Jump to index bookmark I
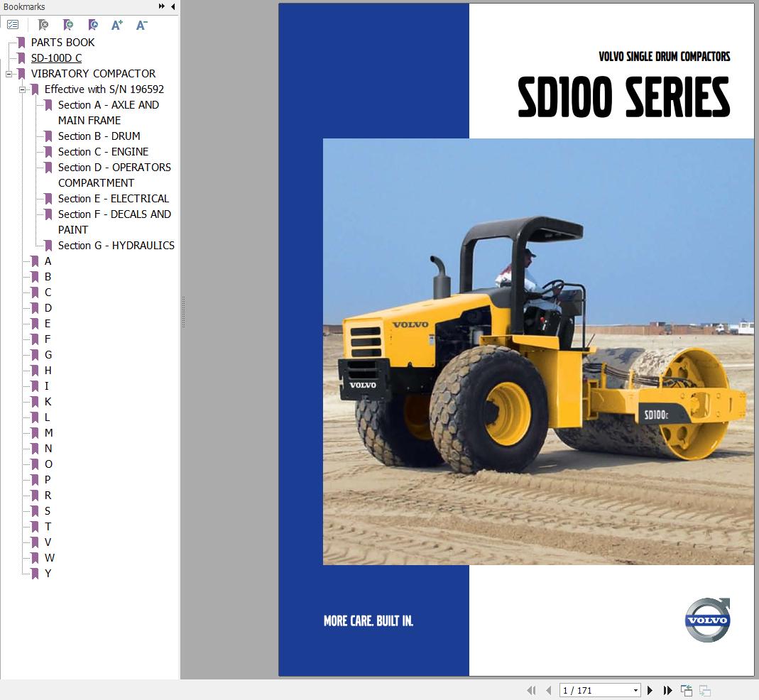759x700 pixels. click(x=46, y=385)
